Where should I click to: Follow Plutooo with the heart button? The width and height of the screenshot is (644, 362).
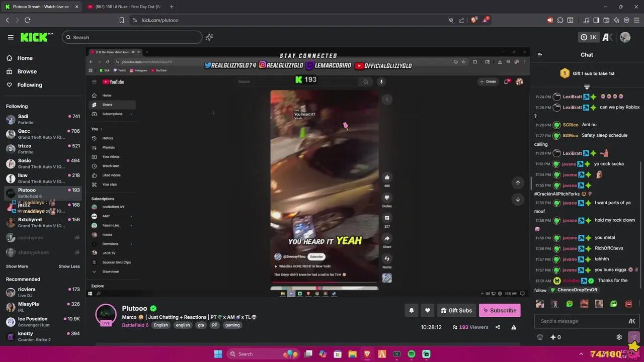coord(428,311)
